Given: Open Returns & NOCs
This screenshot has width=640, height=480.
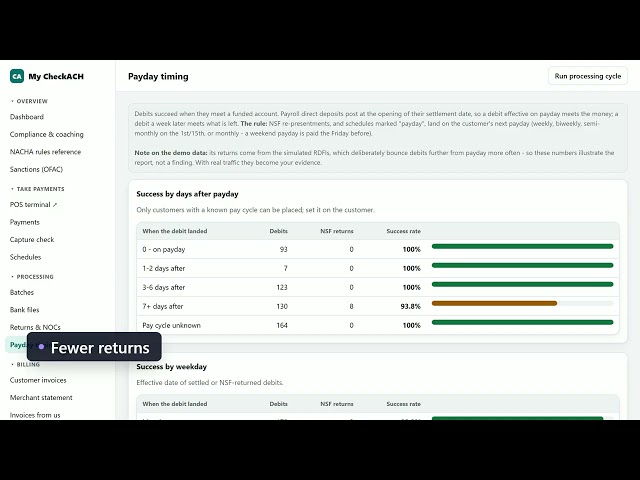Looking at the screenshot, I should click(x=35, y=327).
